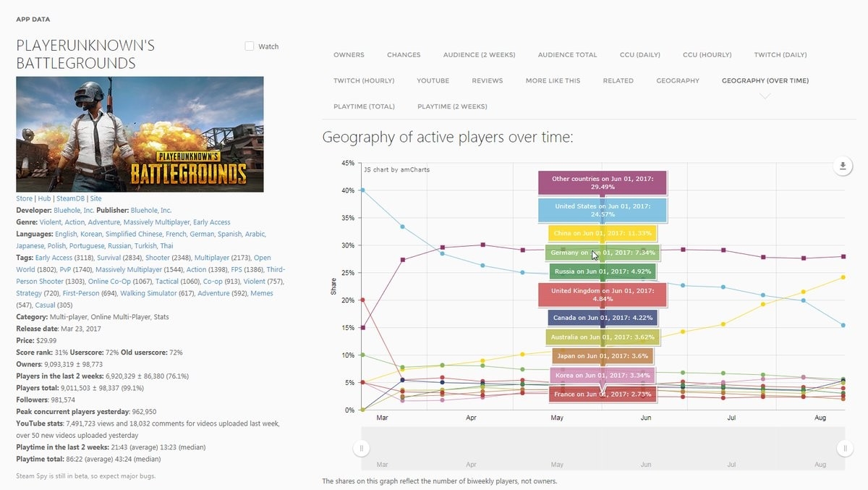Open the Geography tab

click(677, 81)
